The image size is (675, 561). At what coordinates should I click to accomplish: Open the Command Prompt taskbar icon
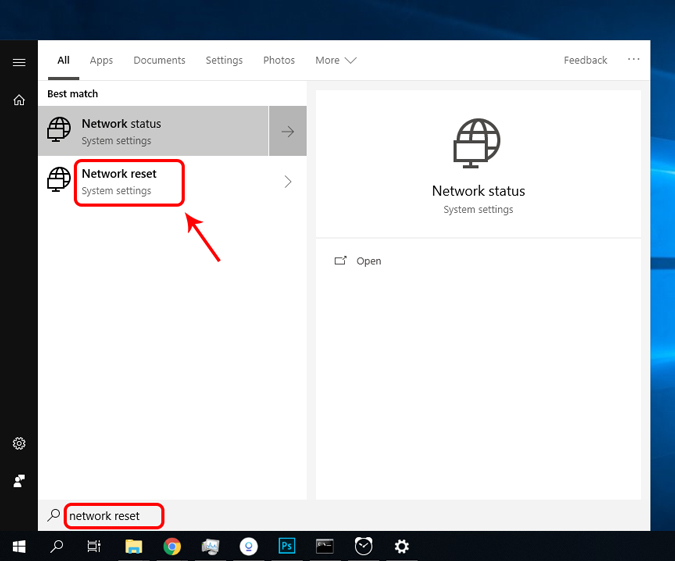click(x=325, y=546)
